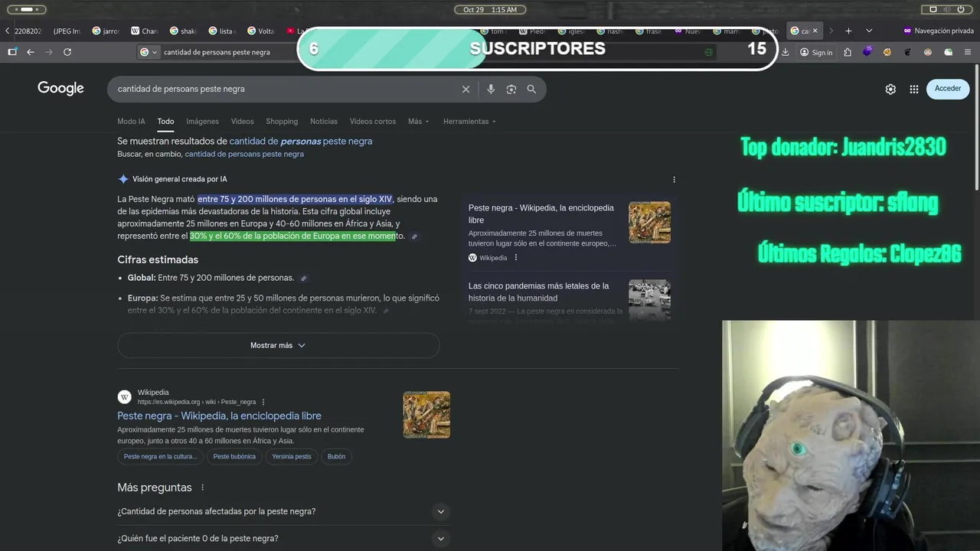Expand question about paciente 0 de la peste
This screenshot has width=980, height=551.
coord(283,539)
